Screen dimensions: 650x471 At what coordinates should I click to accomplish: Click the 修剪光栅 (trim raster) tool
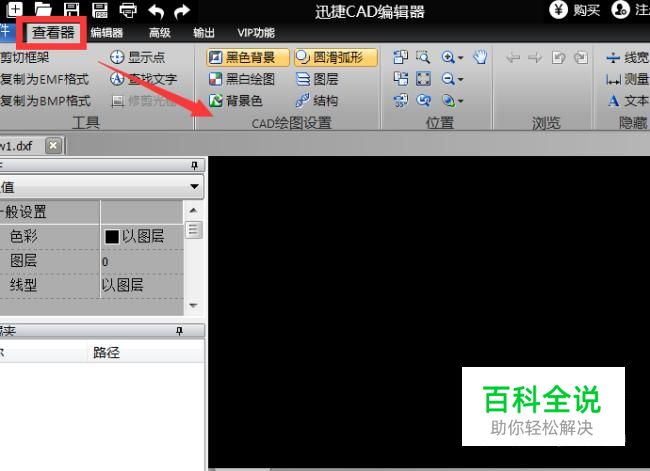(x=143, y=101)
